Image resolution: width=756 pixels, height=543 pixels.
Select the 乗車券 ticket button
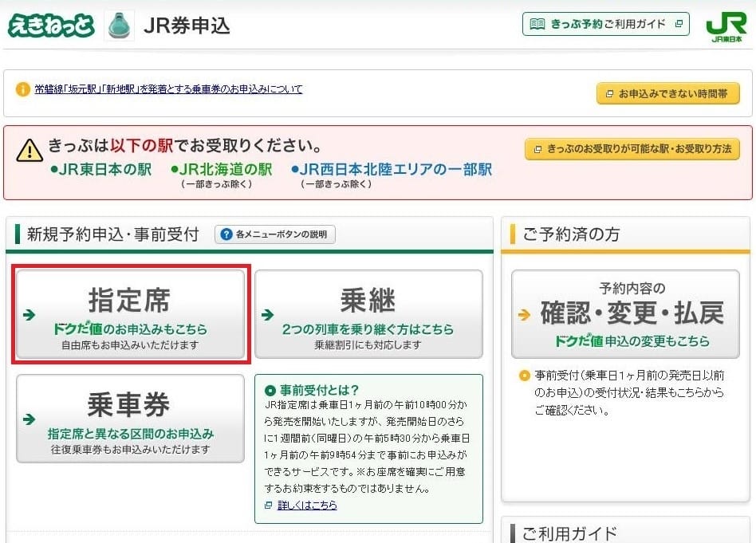pos(130,419)
